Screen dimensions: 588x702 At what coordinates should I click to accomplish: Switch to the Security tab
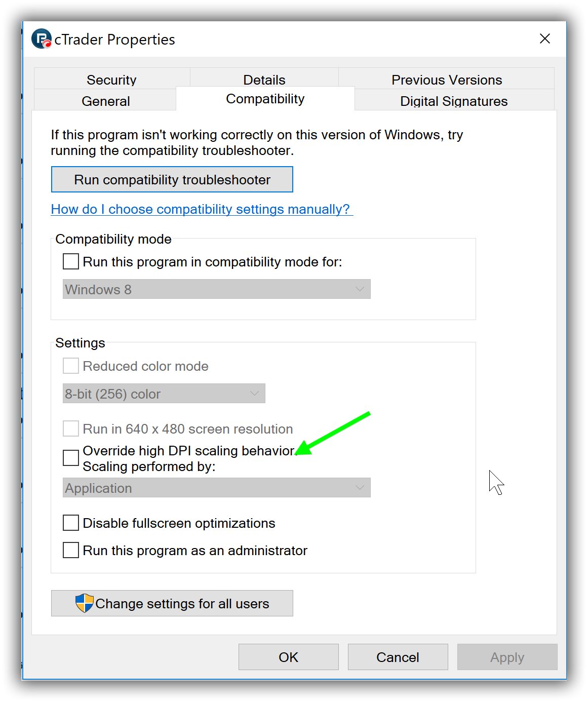pos(111,80)
